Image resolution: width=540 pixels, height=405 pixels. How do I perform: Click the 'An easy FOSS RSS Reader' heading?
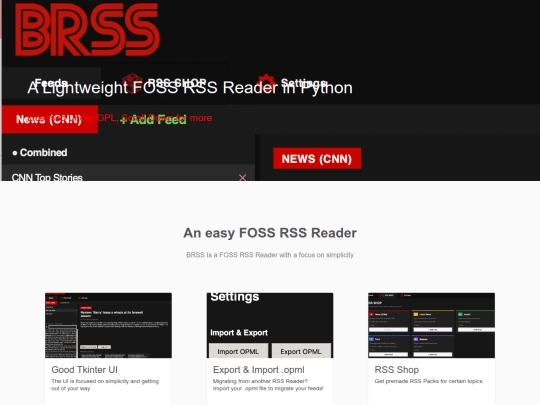point(270,233)
